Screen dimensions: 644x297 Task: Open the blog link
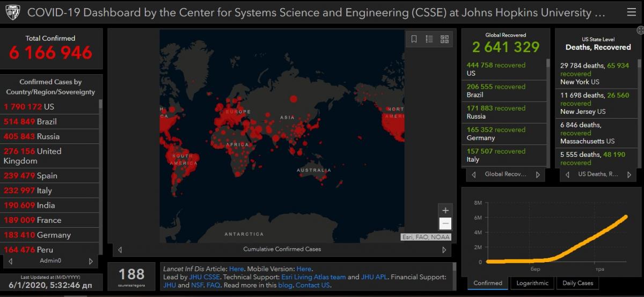pos(286,285)
